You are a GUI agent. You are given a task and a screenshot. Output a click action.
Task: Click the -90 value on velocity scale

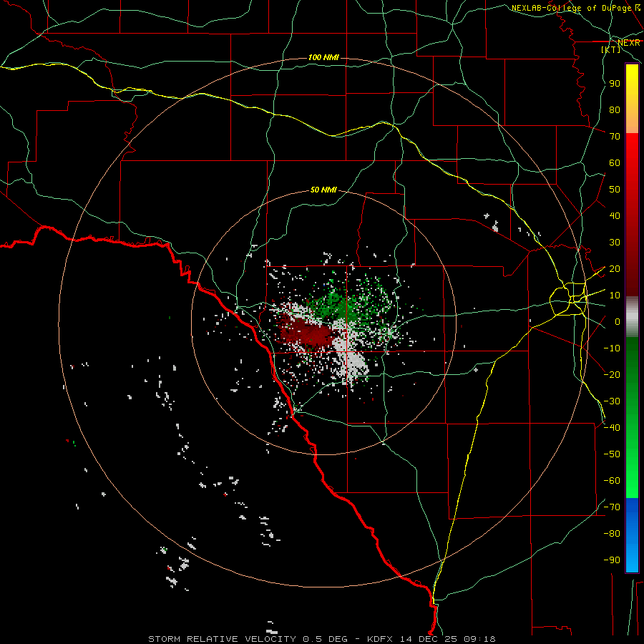click(x=612, y=560)
